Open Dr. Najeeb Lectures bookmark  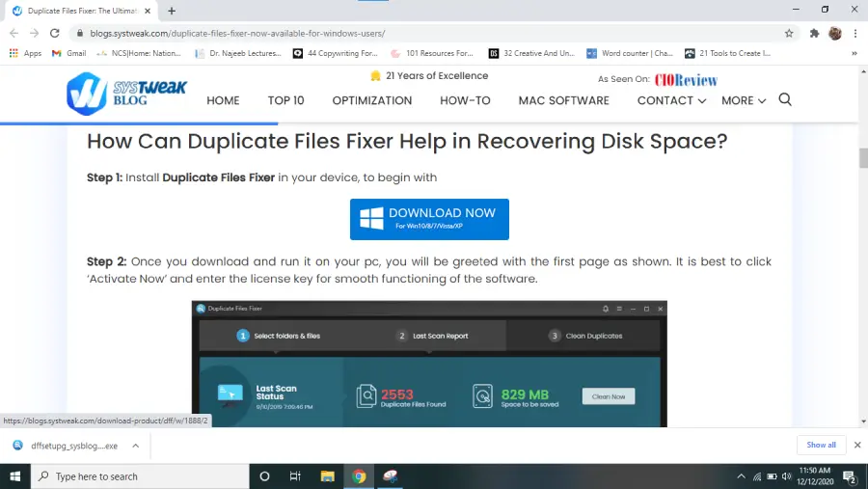click(x=238, y=53)
